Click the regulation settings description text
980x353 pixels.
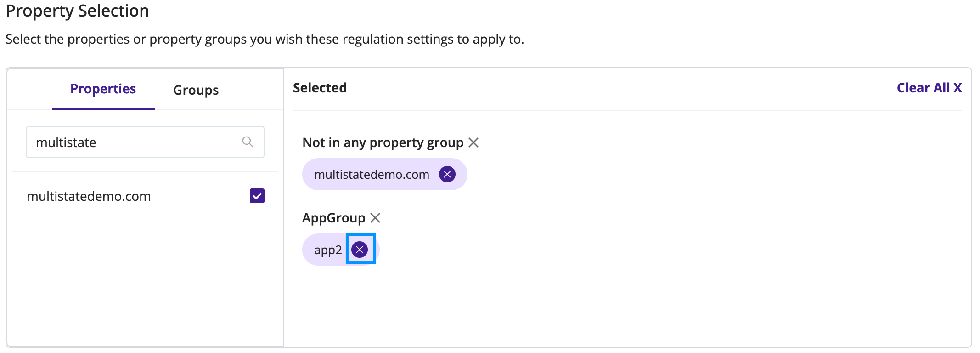coord(265,40)
